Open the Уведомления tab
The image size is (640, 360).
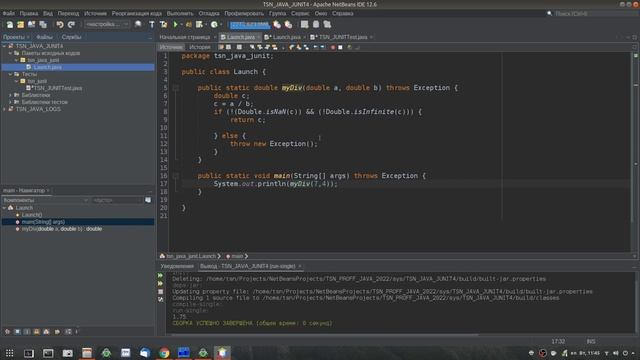click(177, 266)
